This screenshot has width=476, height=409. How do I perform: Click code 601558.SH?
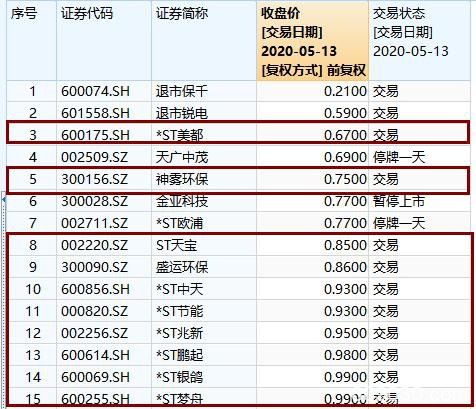tap(95, 113)
